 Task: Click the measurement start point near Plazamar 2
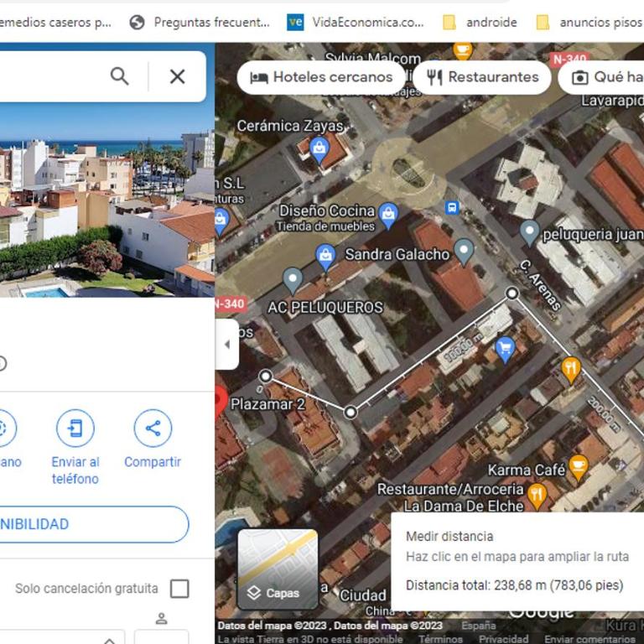[x=266, y=376]
